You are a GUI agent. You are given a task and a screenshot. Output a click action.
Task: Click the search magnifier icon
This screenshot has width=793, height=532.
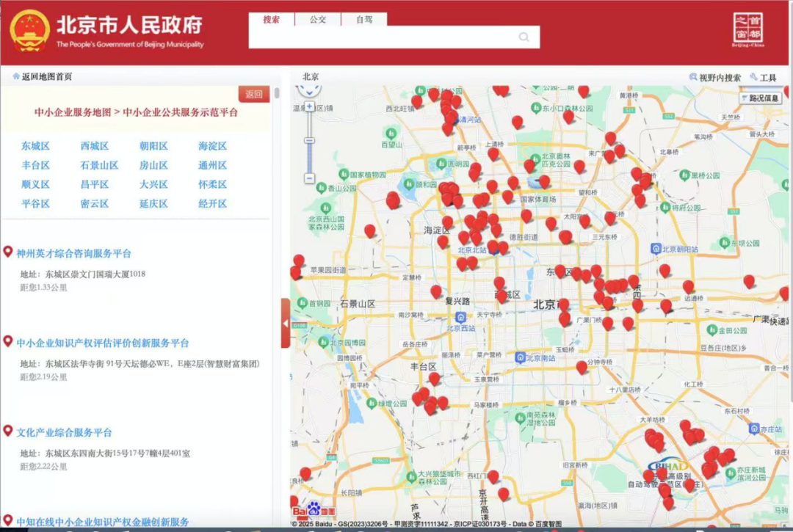(524, 37)
